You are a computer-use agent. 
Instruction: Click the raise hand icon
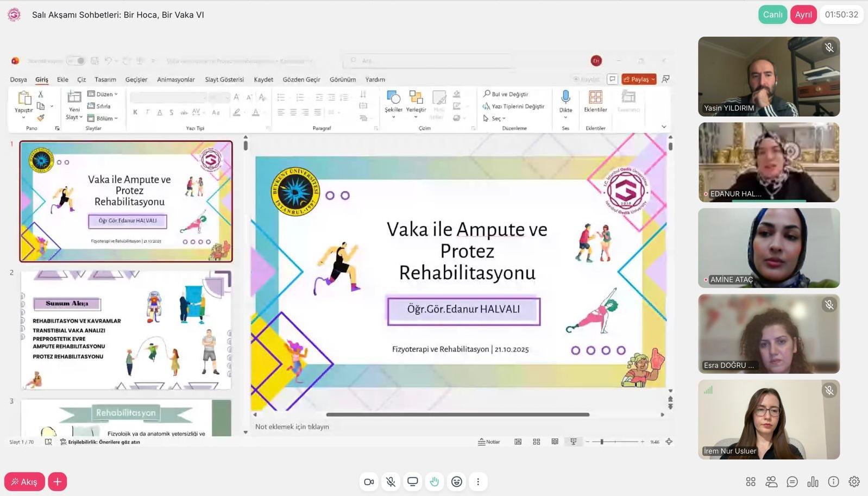pos(435,482)
